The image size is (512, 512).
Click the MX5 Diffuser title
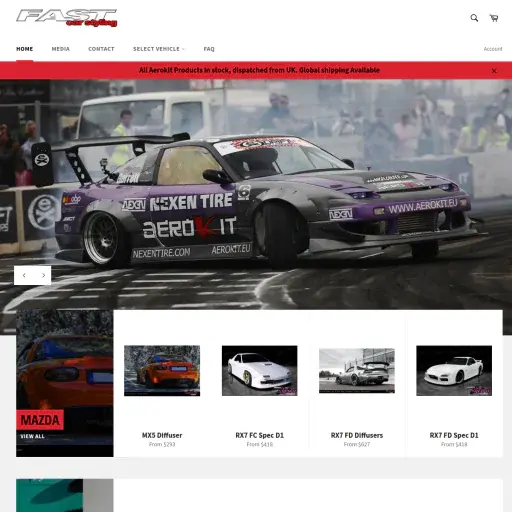click(162, 435)
